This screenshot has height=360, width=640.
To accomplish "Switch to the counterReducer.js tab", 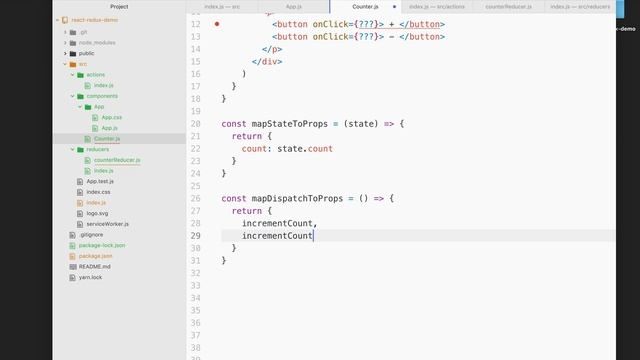I will coord(508,7).
